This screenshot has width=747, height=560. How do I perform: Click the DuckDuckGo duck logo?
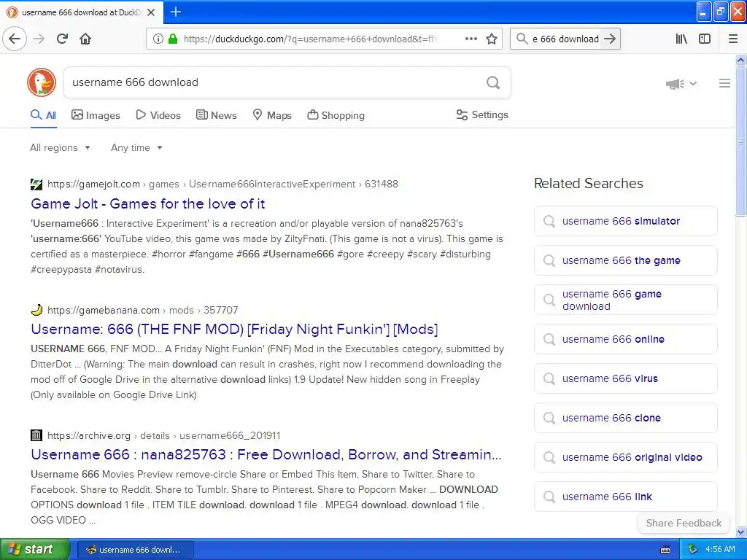[42, 82]
